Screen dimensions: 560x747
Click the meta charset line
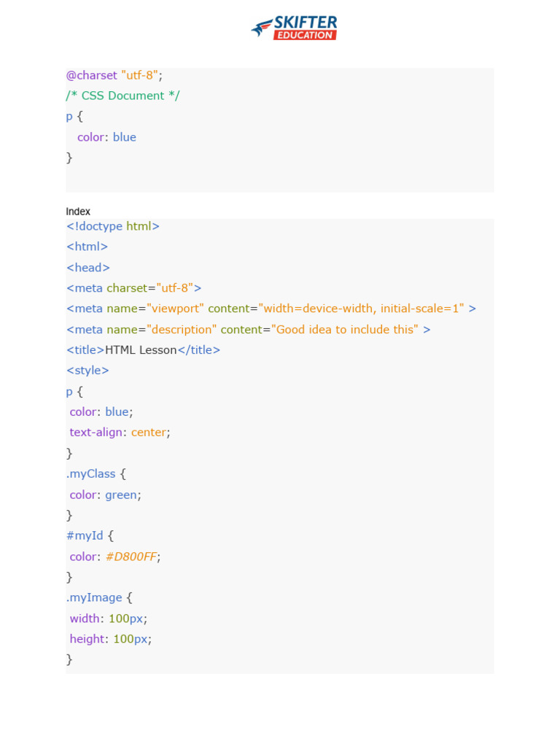134,288
